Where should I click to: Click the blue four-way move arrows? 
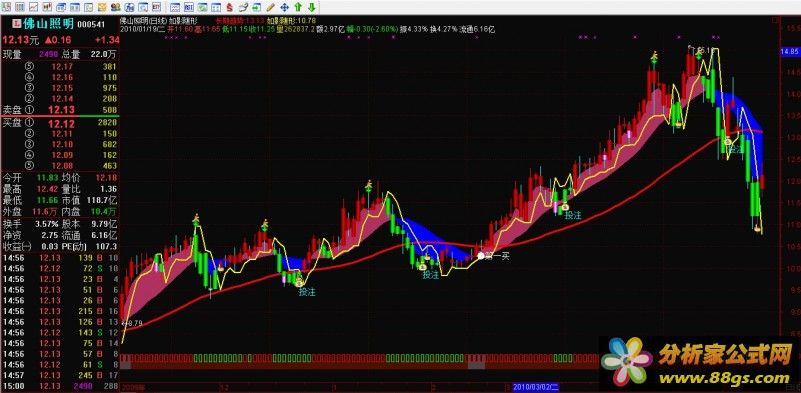pos(285,7)
